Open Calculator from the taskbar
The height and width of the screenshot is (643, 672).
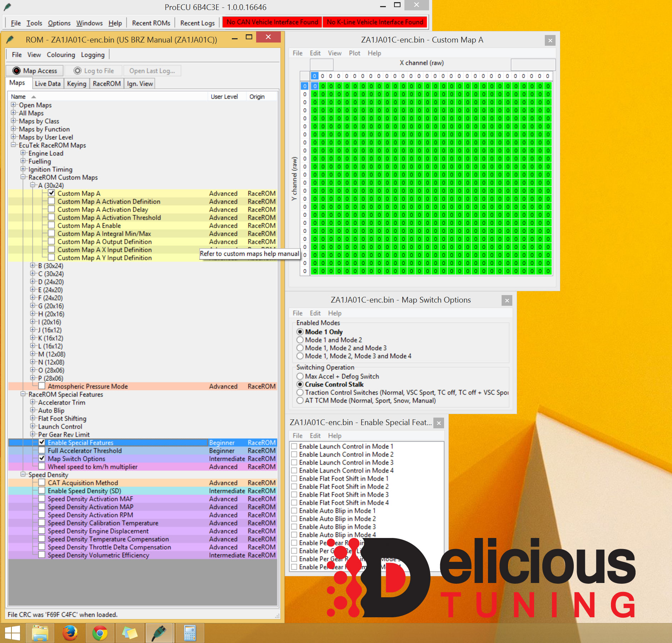(x=190, y=633)
